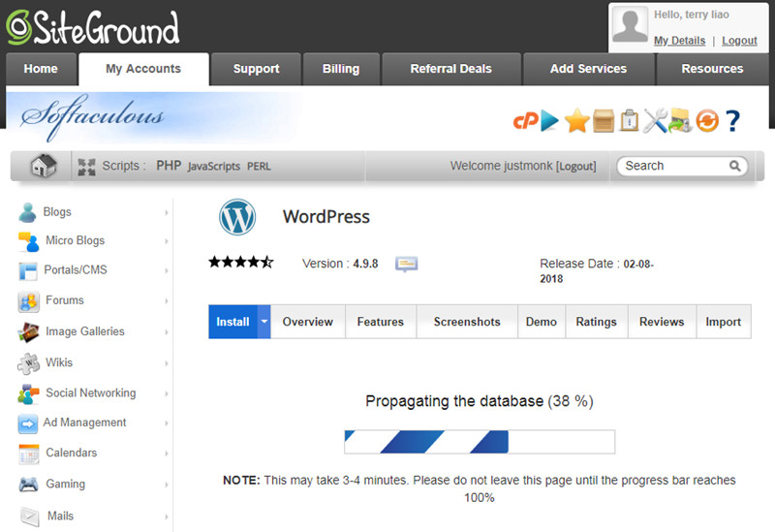Click the Mails envelope icon
Screen dimensions: 775x532
point(30,516)
